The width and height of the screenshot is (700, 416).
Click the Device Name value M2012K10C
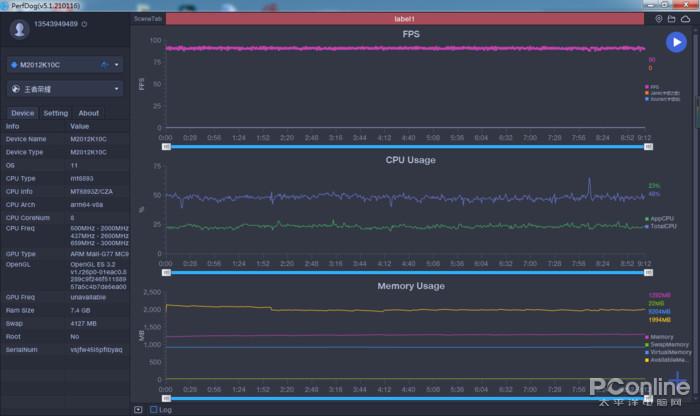coord(88,139)
